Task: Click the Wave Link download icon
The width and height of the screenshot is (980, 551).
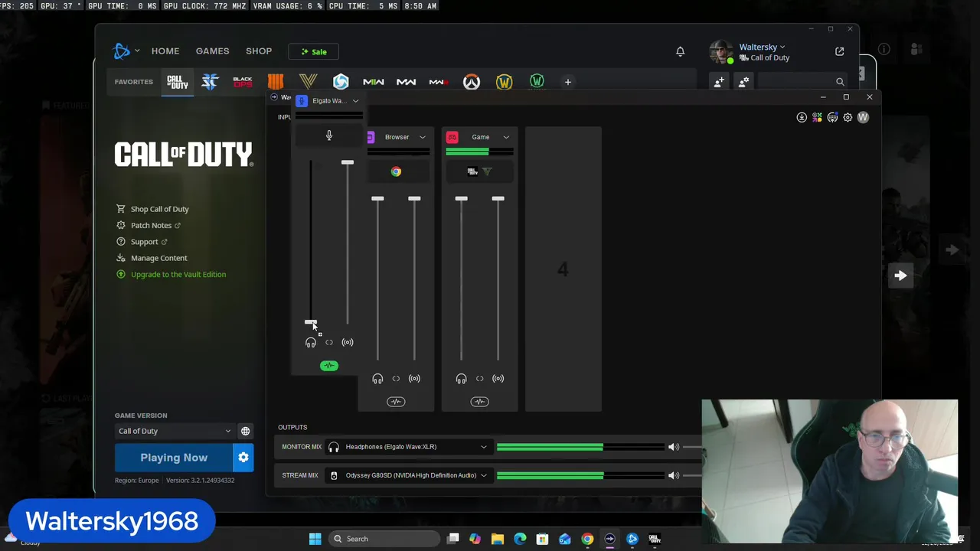Action: click(802, 117)
